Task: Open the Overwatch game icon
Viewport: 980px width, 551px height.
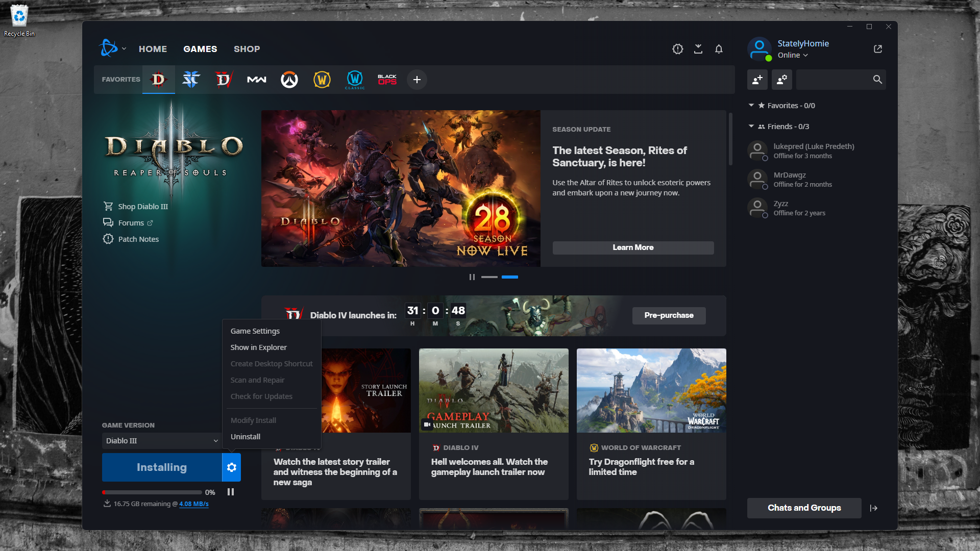Action: coord(289,80)
